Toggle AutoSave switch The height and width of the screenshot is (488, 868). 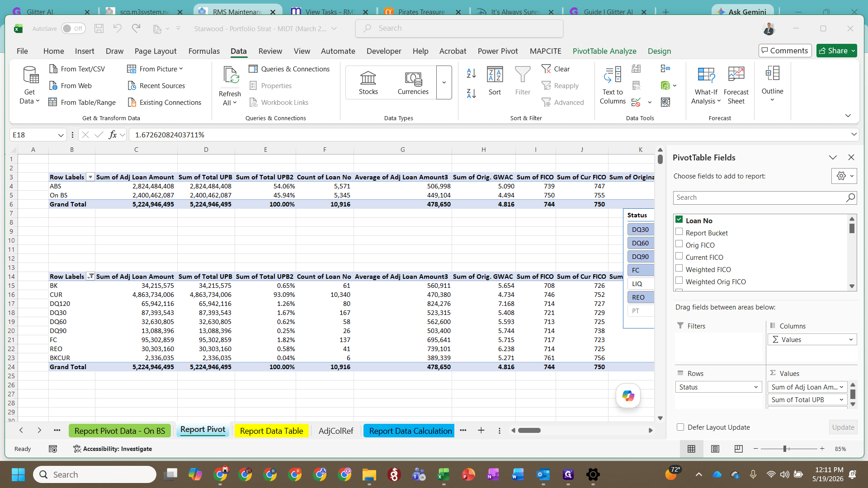pos(73,28)
